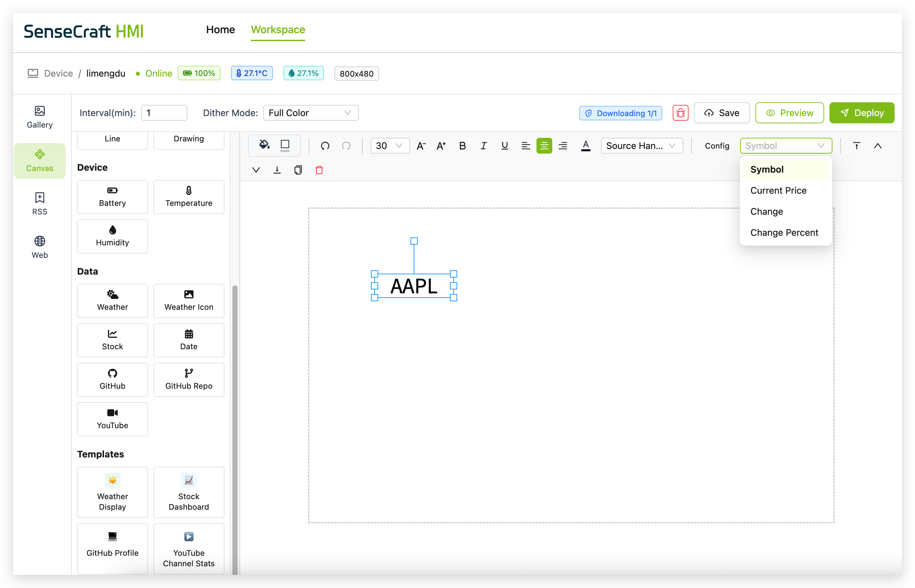Deploy the design to device
915x588 pixels.
tap(861, 113)
